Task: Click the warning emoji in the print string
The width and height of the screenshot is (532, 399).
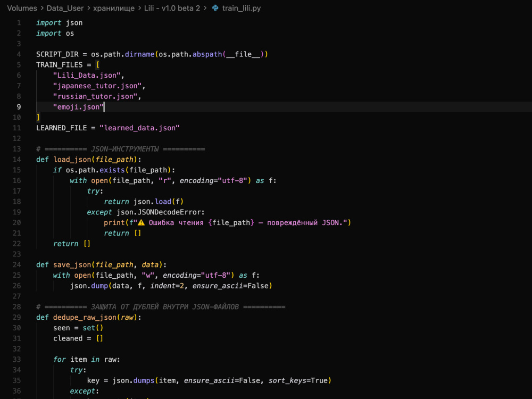Action: pyautogui.click(x=141, y=222)
